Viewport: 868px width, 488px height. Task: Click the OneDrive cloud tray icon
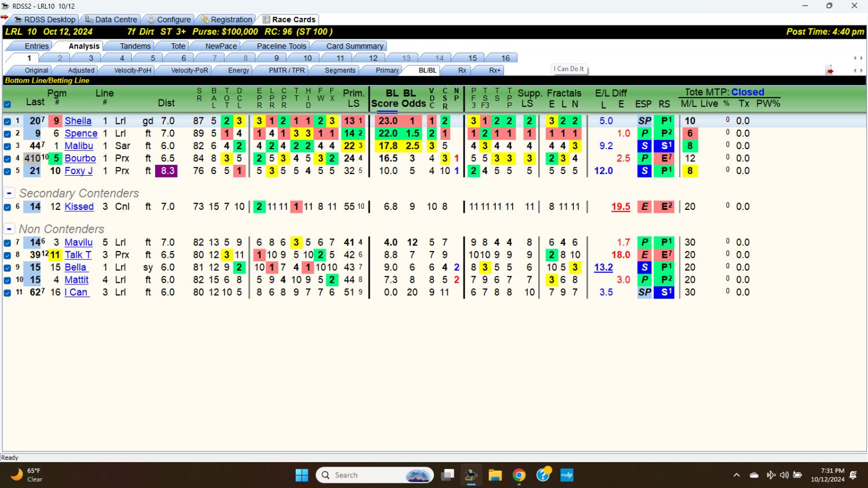coord(754,475)
